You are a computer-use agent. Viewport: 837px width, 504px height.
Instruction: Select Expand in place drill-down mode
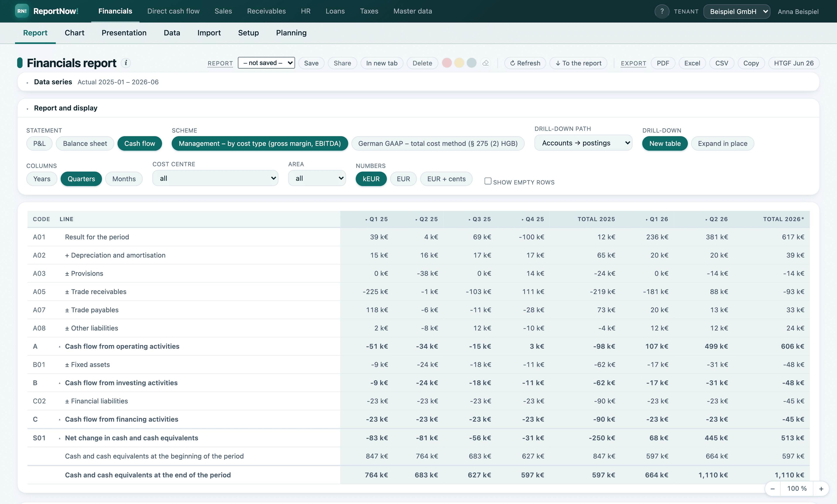723,144
